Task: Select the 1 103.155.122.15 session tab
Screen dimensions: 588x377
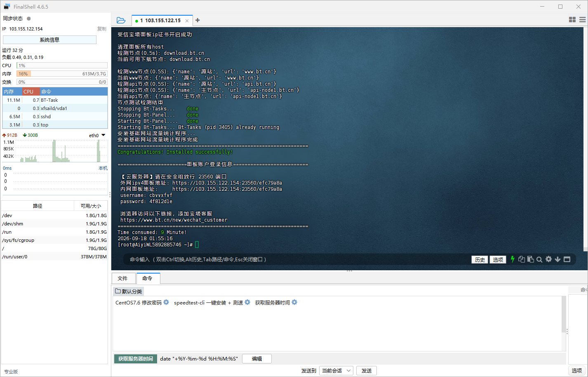Action: pyautogui.click(x=162, y=21)
